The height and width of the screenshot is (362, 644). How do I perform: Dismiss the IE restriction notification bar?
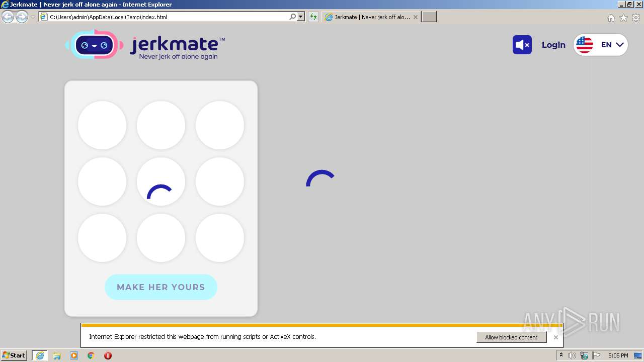(555, 337)
